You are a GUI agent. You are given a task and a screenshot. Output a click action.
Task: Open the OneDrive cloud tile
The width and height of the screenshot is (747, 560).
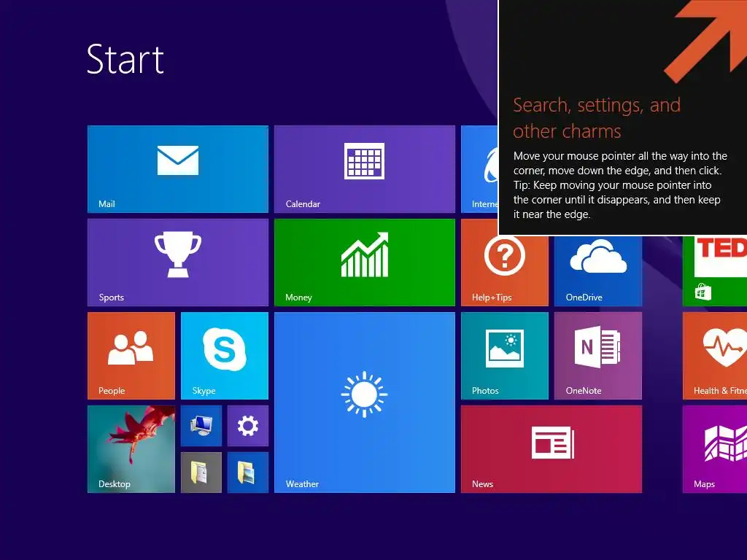tap(598, 271)
